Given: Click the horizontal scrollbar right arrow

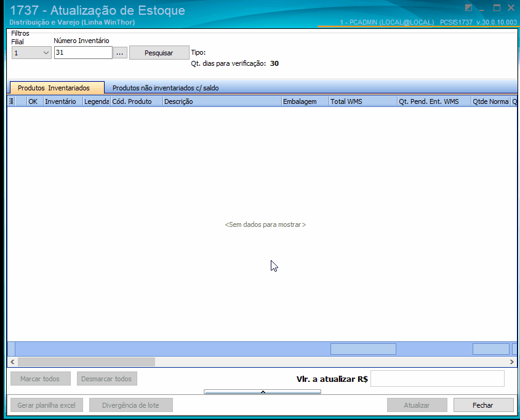Looking at the screenshot, I should point(512,362).
